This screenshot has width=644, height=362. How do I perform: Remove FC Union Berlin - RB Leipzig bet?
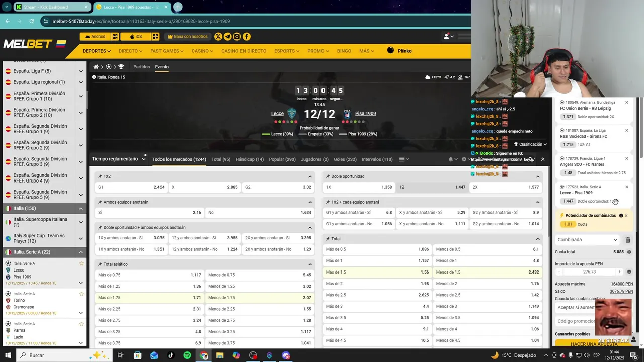coord(627,102)
